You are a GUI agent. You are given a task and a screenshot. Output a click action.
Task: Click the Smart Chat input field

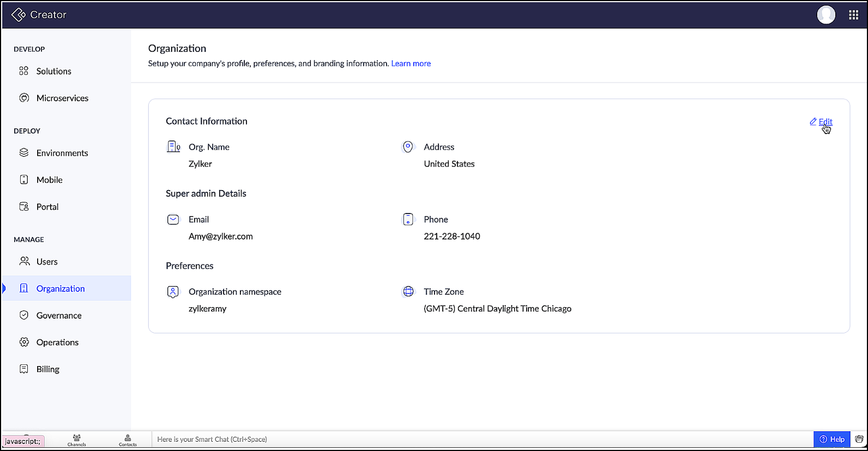(480, 439)
